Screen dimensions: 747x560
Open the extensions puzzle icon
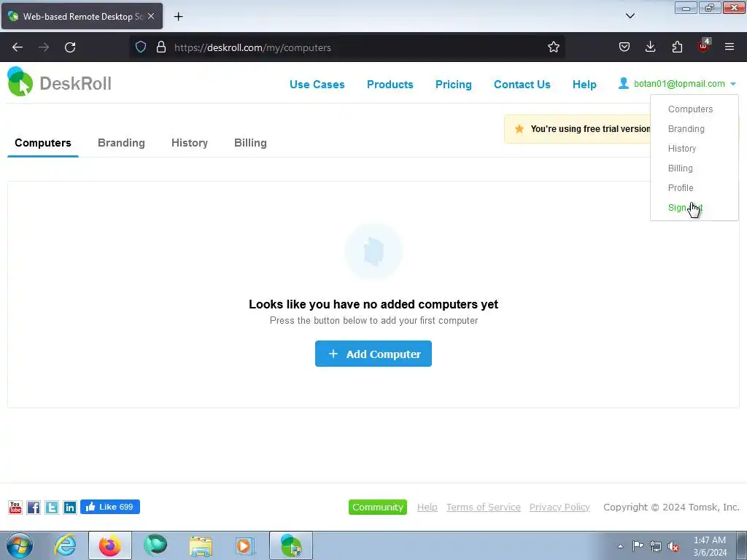point(677,47)
